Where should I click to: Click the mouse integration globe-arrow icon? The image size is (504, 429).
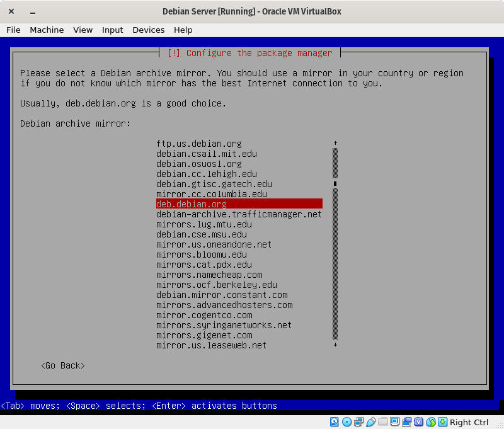[431, 421]
